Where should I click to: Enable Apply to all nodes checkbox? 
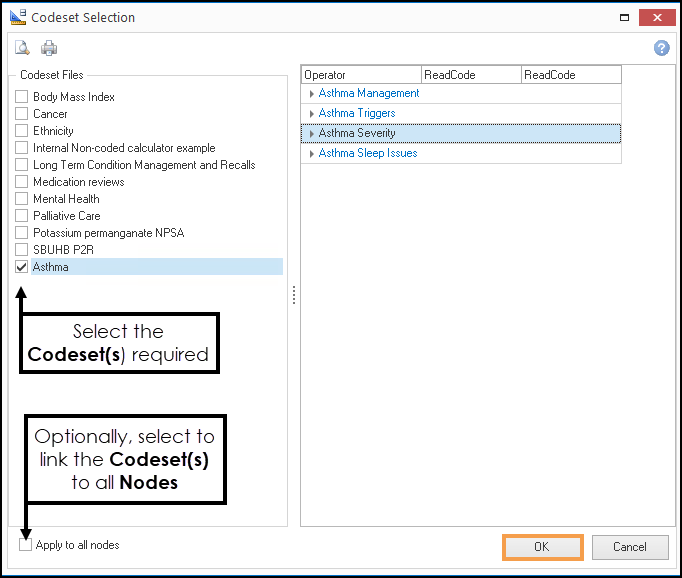point(25,545)
